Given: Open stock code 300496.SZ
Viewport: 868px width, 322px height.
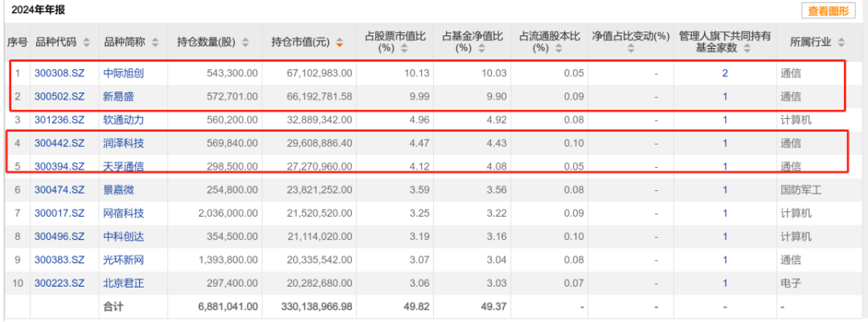Looking at the screenshot, I should tap(59, 237).
